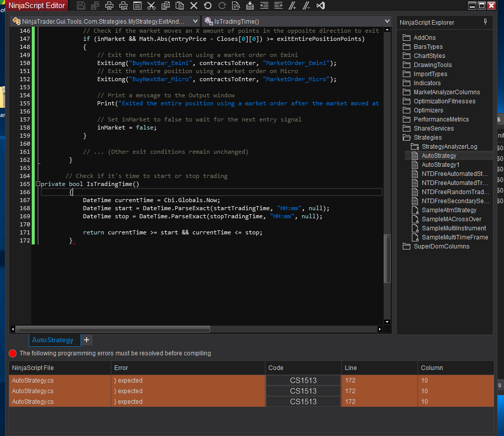Click the Paste clipboard icon
The image size is (504, 436).
coord(179,6)
